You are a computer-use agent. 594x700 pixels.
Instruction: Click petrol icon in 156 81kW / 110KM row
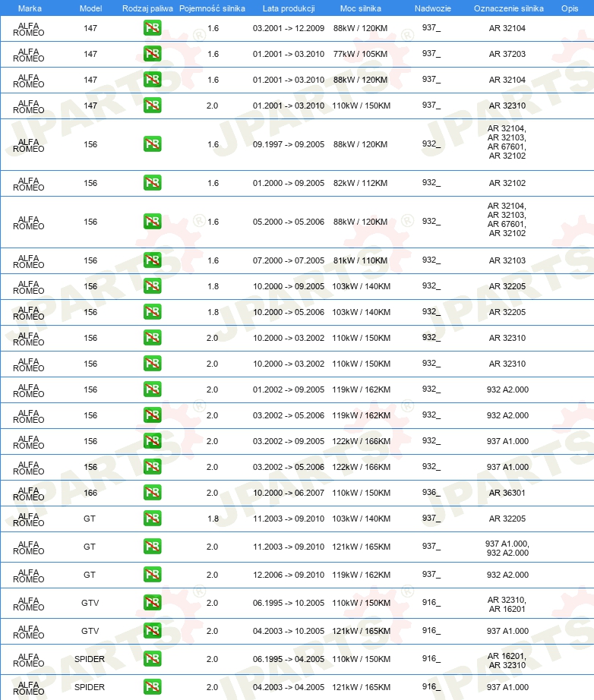point(152,260)
